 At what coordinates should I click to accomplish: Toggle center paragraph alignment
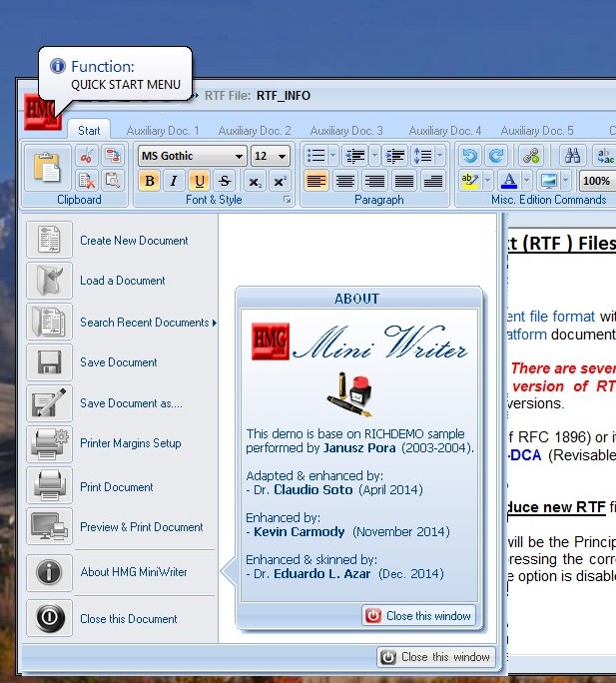click(x=345, y=181)
